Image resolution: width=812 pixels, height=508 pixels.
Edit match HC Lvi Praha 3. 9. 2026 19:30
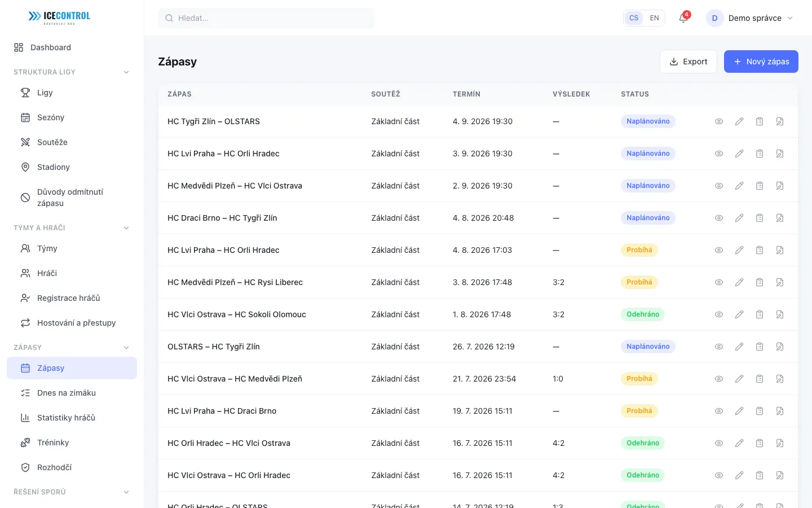(x=739, y=154)
